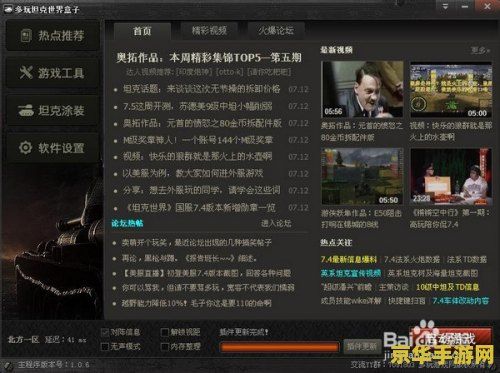The height and width of the screenshot is (373, 500).
Task: Close the 多玩坦克世界盒子 window
Action: coord(487,6)
